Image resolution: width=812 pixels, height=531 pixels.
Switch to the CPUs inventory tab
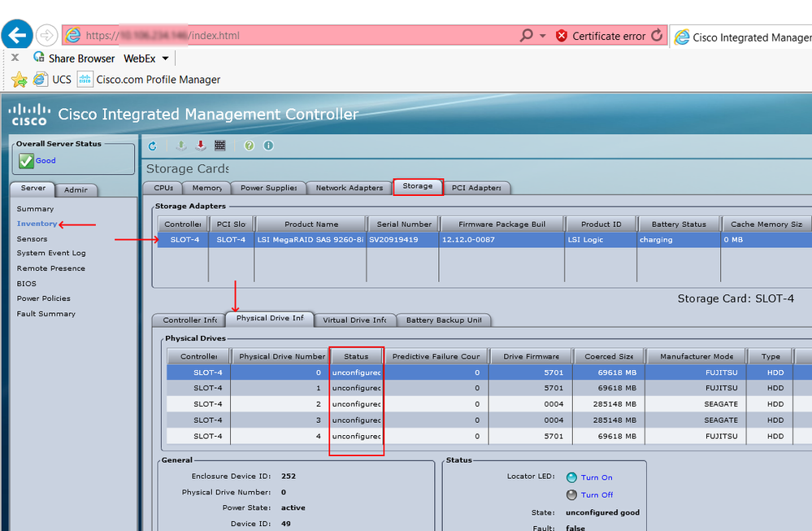163,188
